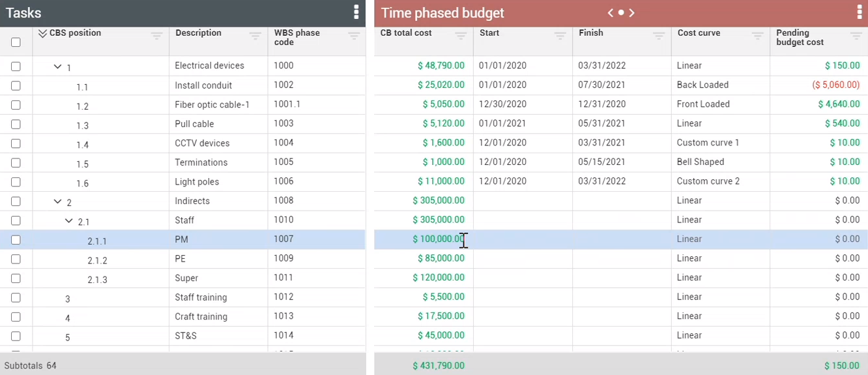Screen dimensions: 868x375
Task: Open filter for WBS phase code column
Action: coord(354,37)
